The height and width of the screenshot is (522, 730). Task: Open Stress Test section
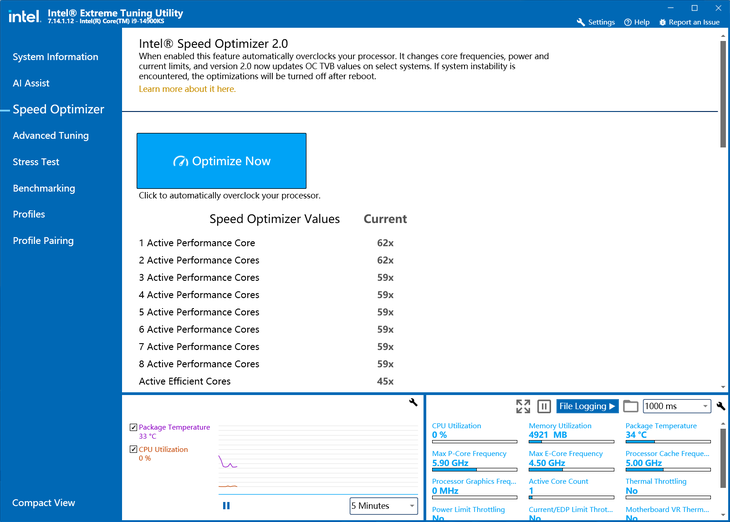coord(36,162)
